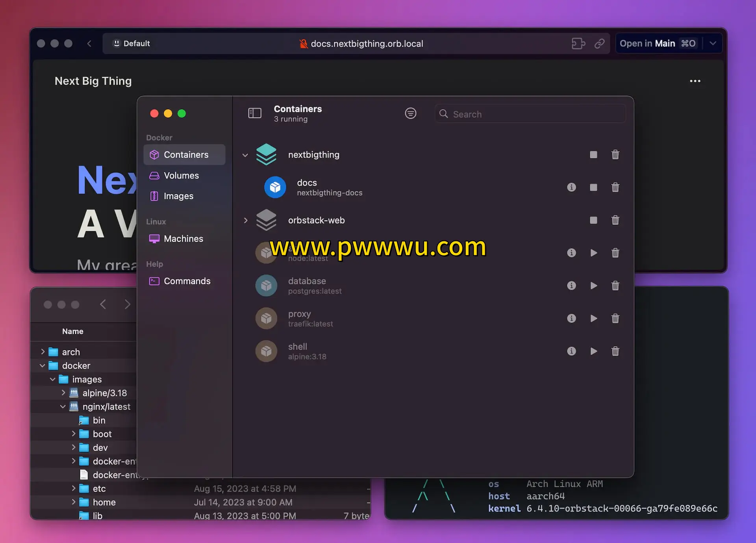This screenshot has width=756, height=543.
Task: Delete the database postgres container
Action: point(615,285)
